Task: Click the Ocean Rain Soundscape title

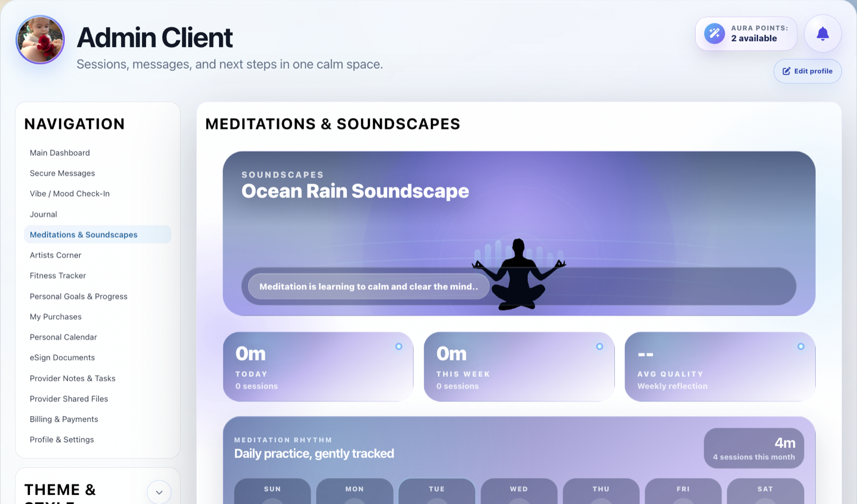Action: (x=355, y=191)
